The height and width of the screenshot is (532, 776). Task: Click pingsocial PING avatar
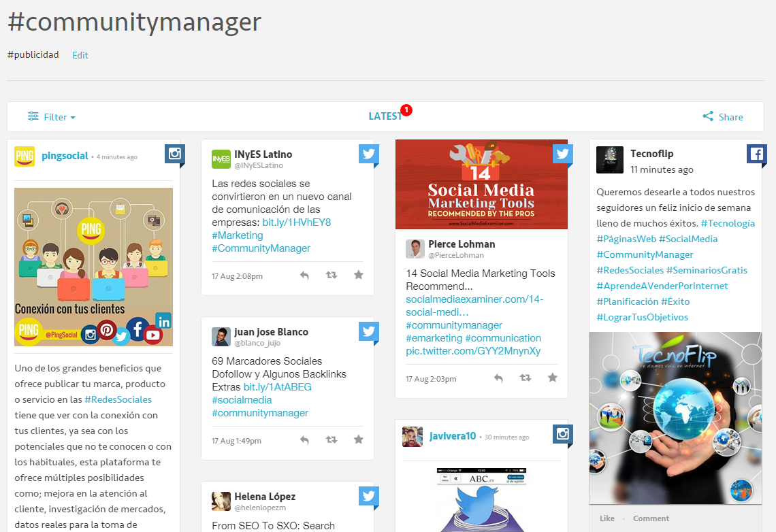[x=25, y=156]
